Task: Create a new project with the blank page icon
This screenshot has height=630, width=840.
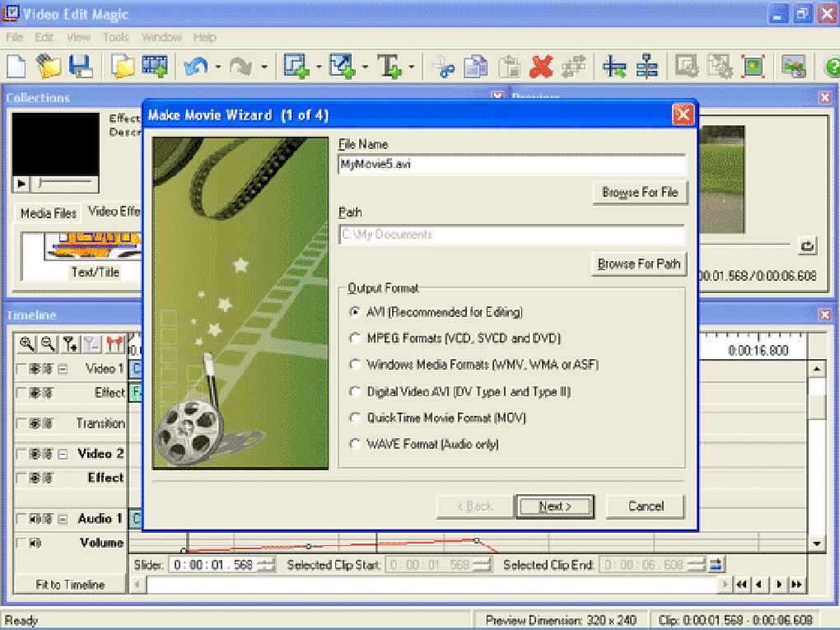Action: [x=16, y=67]
